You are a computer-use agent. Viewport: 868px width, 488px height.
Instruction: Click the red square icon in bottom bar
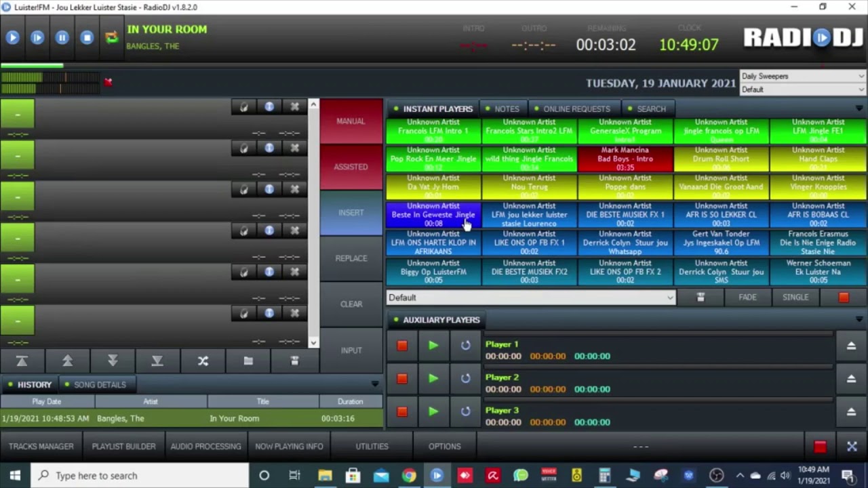(x=820, y=447)
